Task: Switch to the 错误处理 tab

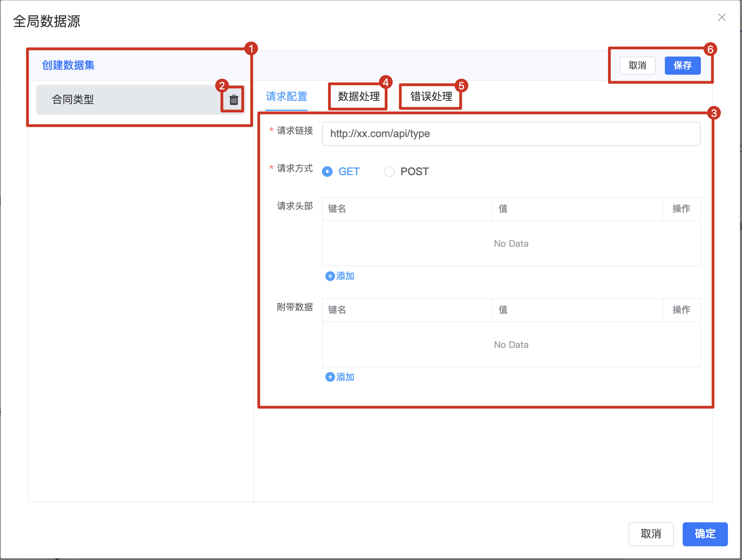Action: [431, 97]
